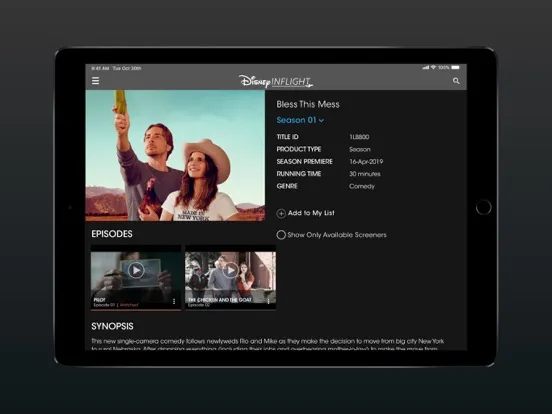Tap the plus circle next to Add to My List

coord(281,213)
